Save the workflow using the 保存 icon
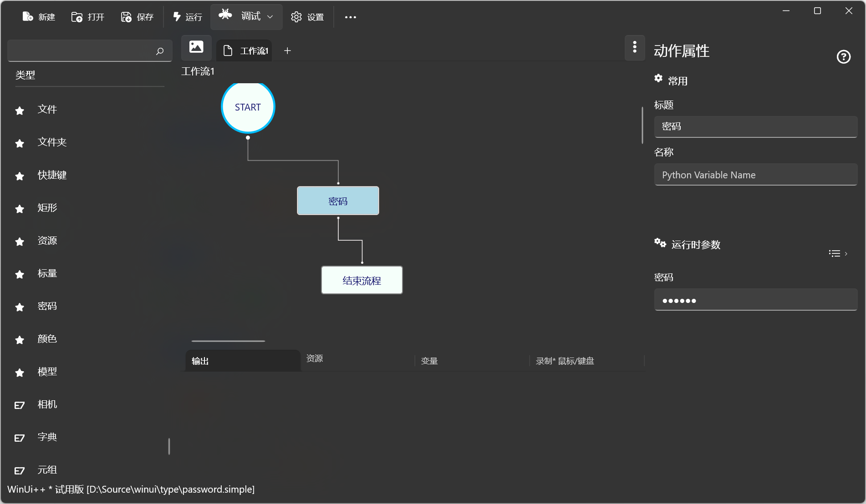 point(126,17)
